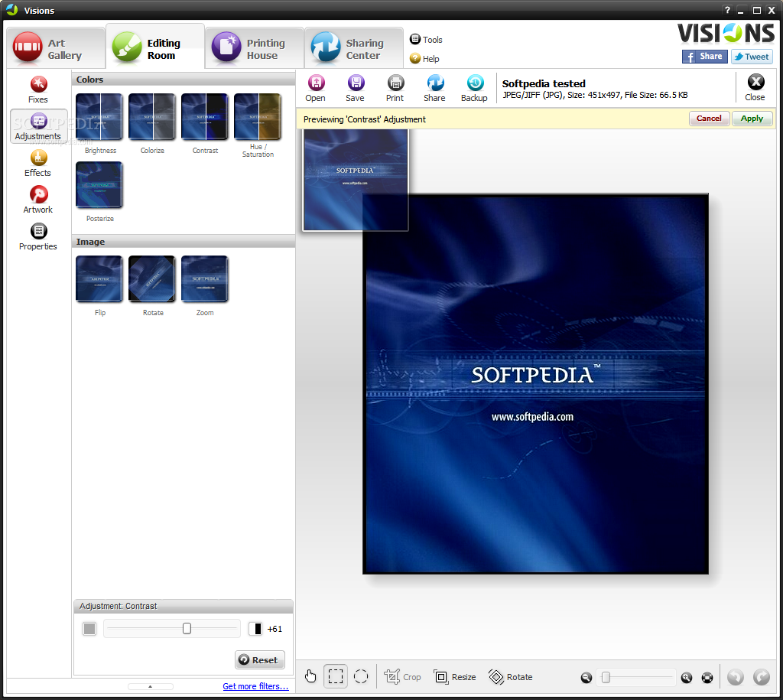Choose the Rotate image thumbnail
Viewport: 783px width, 700px height.
click(152, 279)
